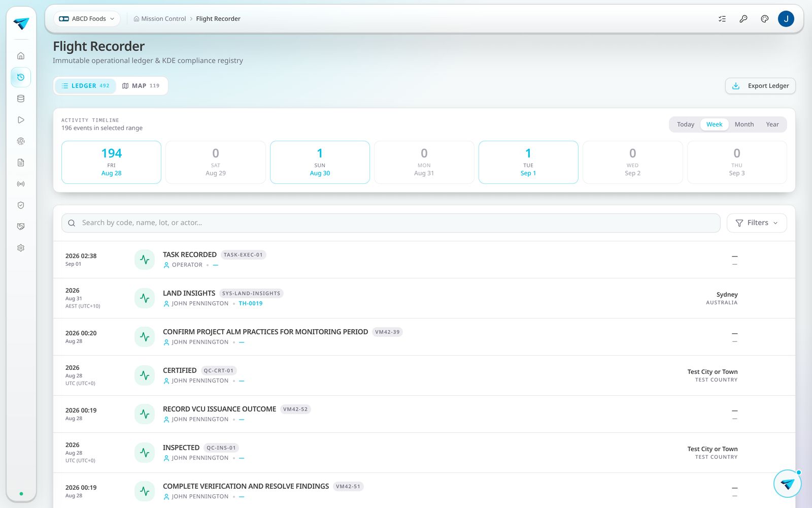The width and height of the screenshot is (812, 508).
Task: Click the ledger search field
Action: (x=391, y=223)
